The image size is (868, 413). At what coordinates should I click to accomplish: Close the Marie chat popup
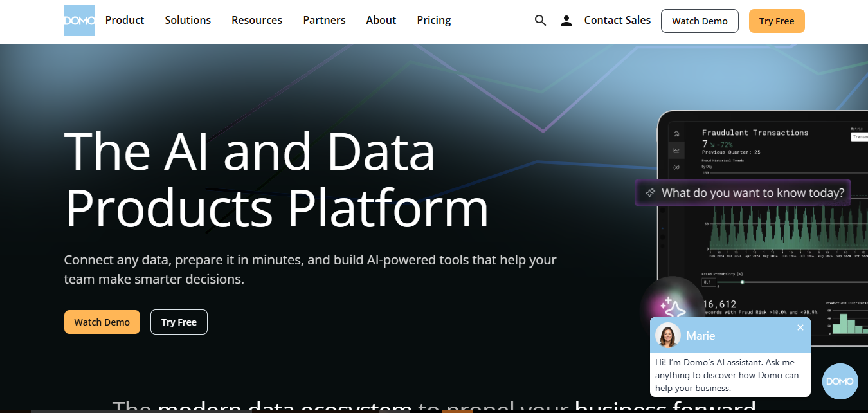pos(800,327)
